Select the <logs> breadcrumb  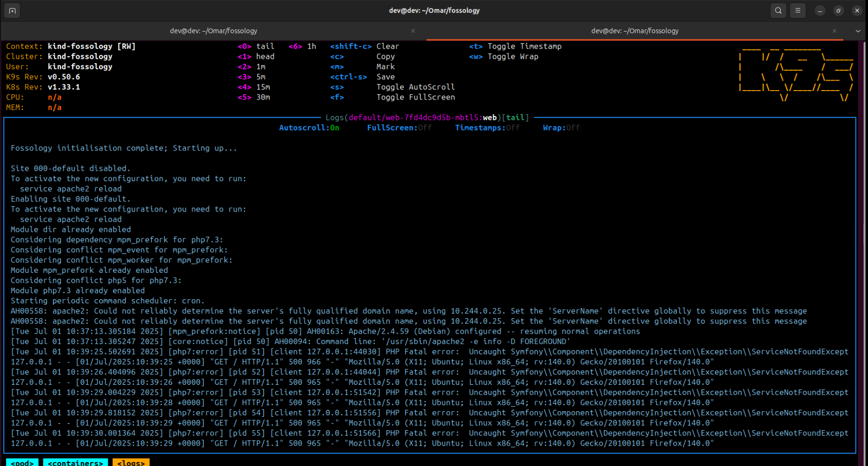(131, 463)
